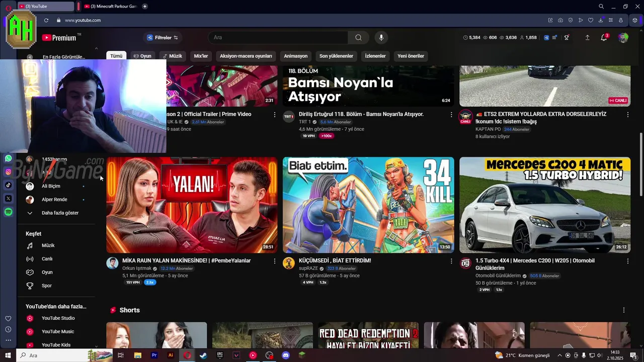Open 'KÜÇÜMSEDİ, BİAT ETTİRDİM!' video title
Screen dimensions: 644x362
[335, 261]
